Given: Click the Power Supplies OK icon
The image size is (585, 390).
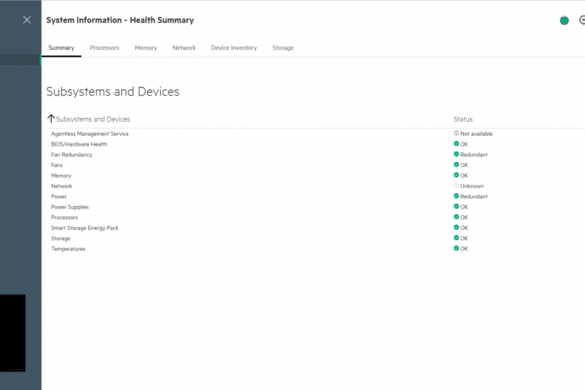Looking at the screenshot, I should [456, 206].
